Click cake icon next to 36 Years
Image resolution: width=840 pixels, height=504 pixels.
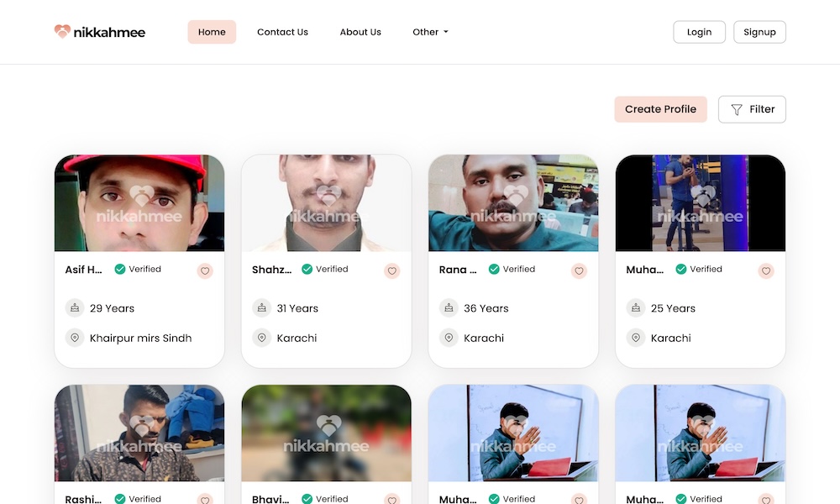[x=449, y=308]
